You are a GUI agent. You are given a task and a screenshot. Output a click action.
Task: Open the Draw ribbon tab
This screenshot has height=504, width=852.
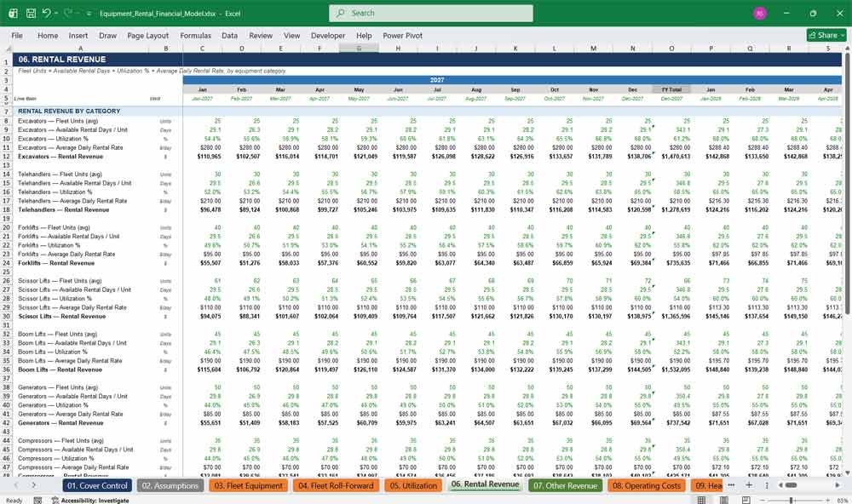click(x=107, y=35)
